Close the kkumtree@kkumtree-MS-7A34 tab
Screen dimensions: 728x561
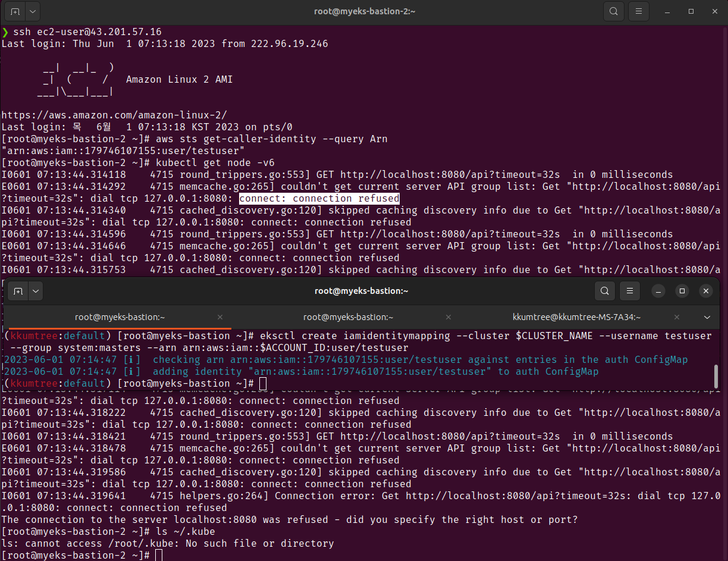[677, 317]
